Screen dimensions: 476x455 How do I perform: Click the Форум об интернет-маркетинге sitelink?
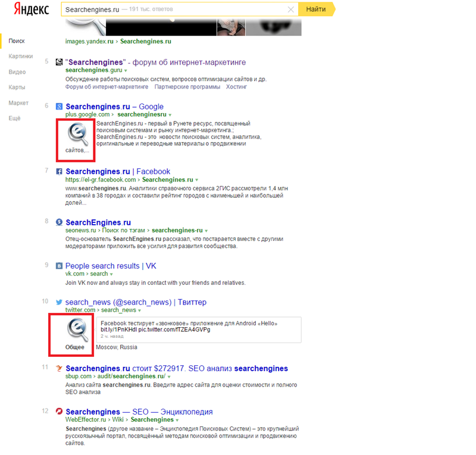[107, 87]
